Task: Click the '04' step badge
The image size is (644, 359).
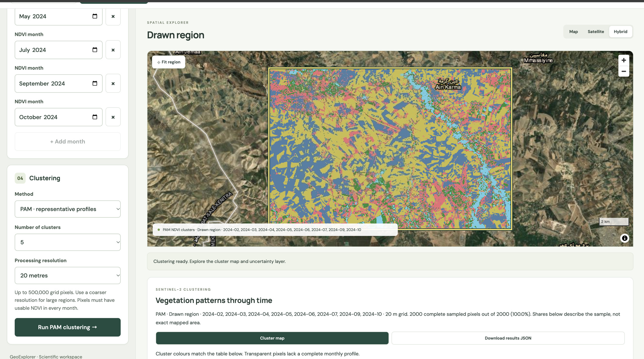Action: 20,178
